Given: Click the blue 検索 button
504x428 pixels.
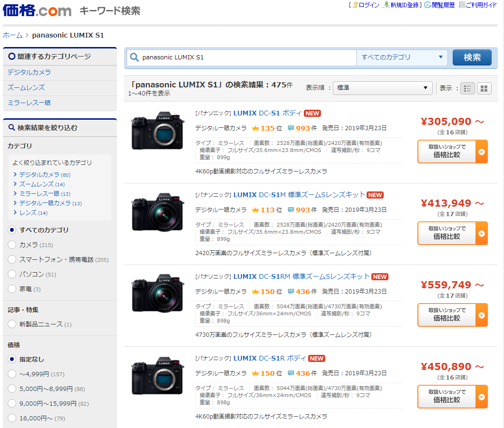Looking at the screenshot, I should (x=472, y=57).
